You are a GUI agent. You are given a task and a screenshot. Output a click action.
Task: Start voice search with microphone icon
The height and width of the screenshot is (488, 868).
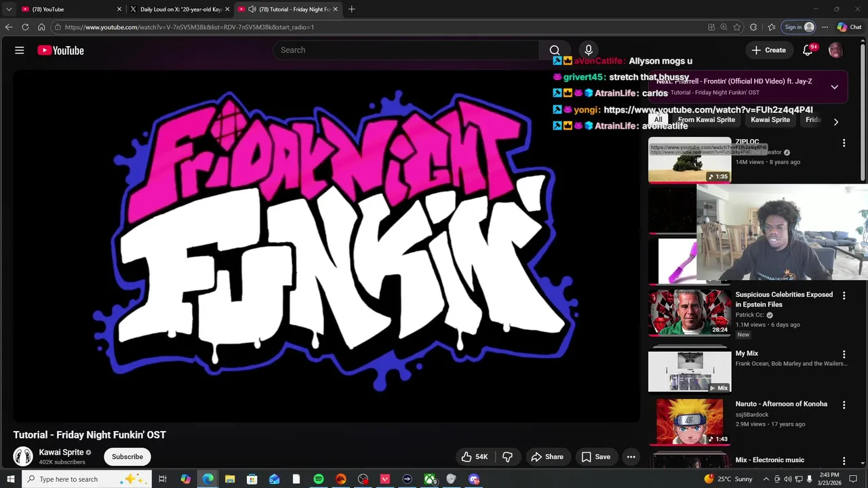(589, 50)
